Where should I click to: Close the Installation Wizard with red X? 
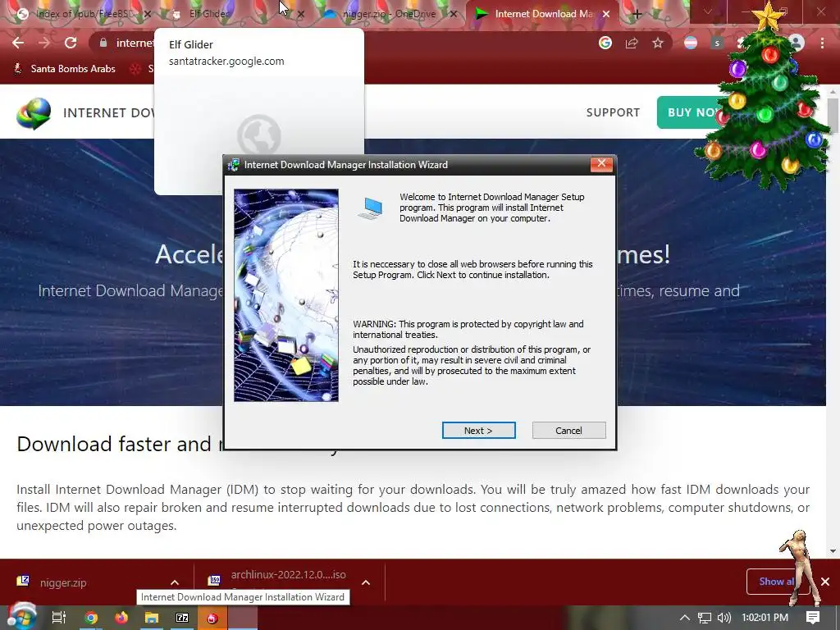(x=601, y=164)
